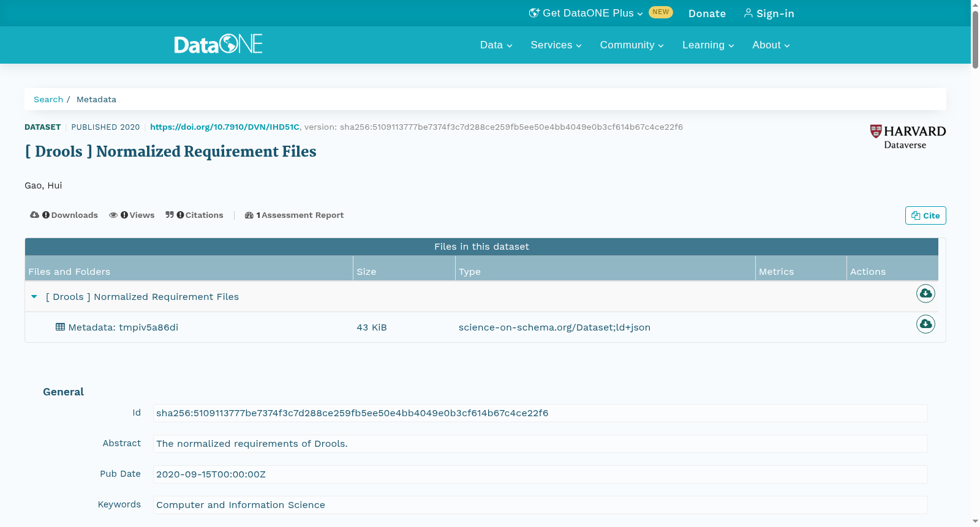This screenshot has width=980, height=527.
Task: Open the About dropdown menu
Action: point(771,45)
